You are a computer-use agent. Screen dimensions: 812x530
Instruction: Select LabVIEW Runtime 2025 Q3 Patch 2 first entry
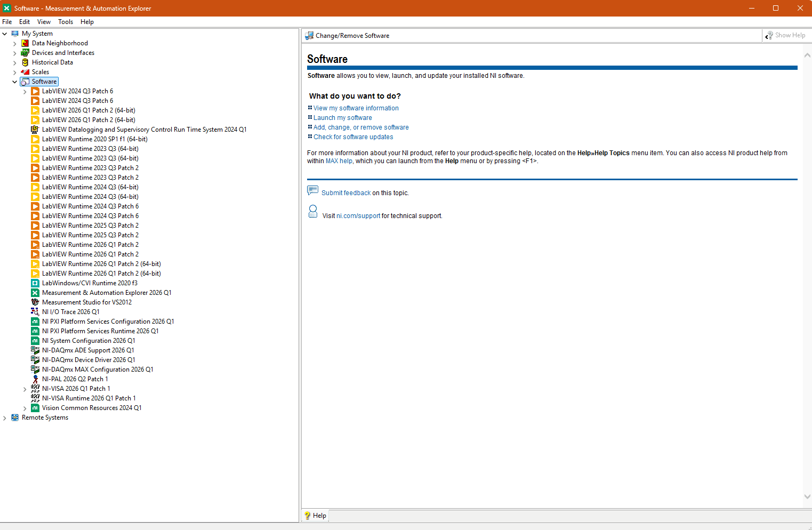[x=90, y=226]
